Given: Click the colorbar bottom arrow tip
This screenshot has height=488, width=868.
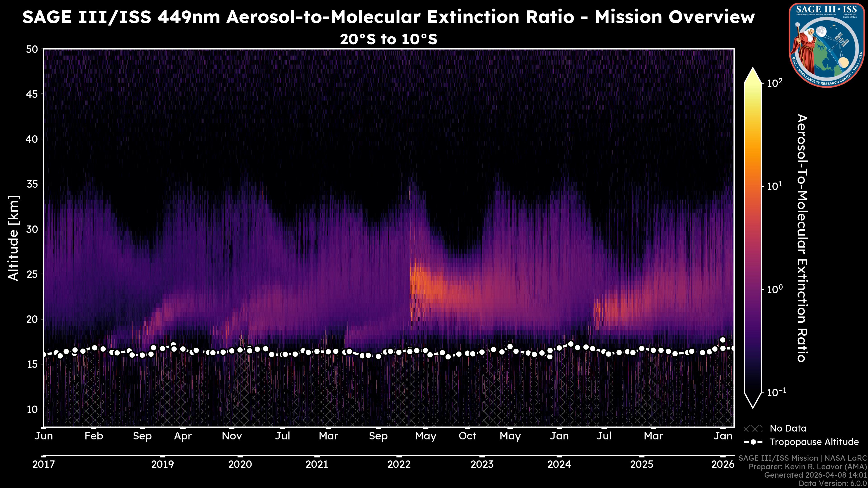Looking at the screenshot, I should tap(753, 406).
